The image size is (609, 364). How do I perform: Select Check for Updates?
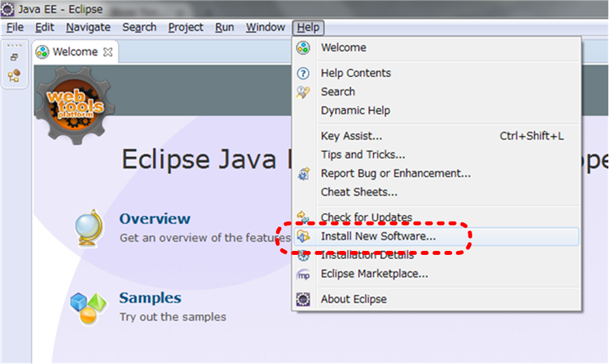click(436, 218)
